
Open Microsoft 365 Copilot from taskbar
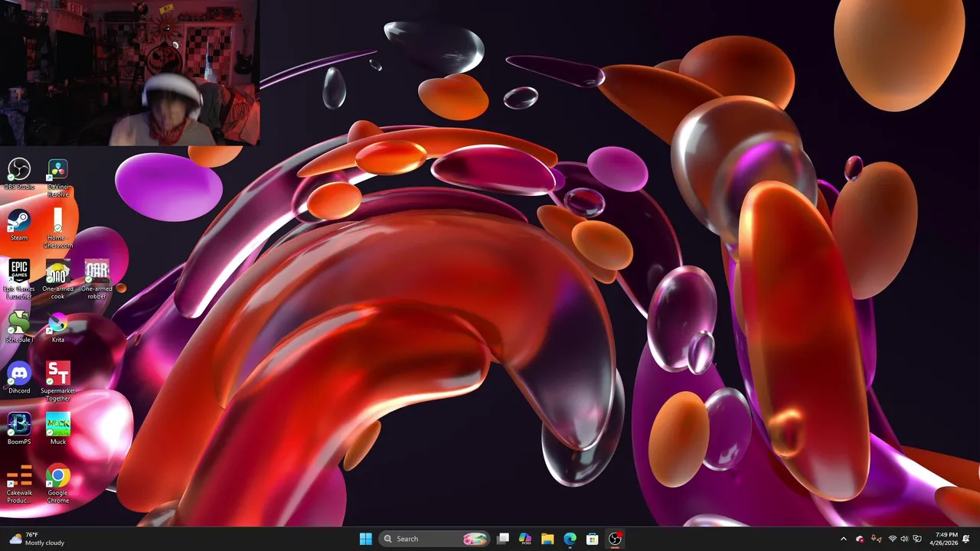pyautogui.click(x=525, y=539)
